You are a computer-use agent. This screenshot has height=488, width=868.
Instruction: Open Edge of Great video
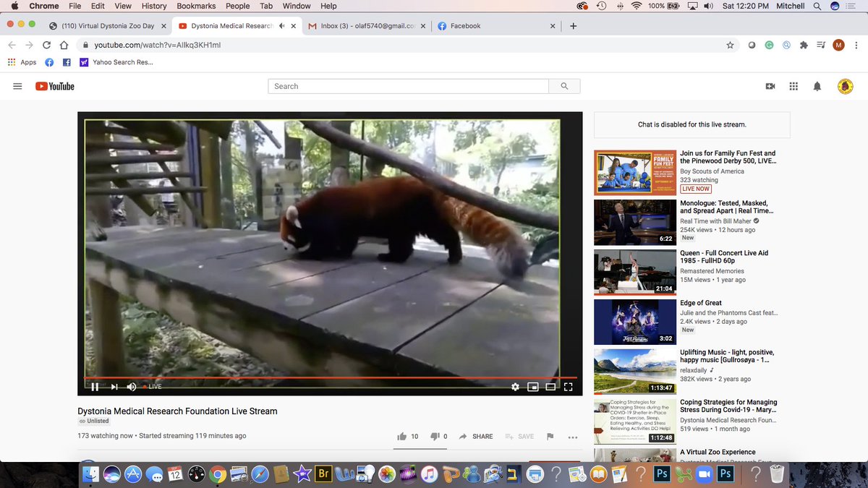701,303
